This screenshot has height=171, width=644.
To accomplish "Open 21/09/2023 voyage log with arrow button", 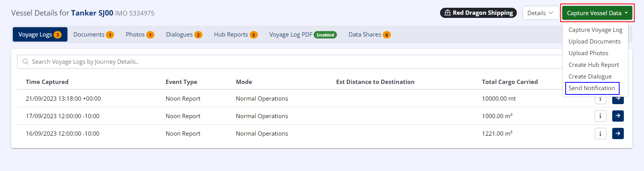I will tap(618, 99).
